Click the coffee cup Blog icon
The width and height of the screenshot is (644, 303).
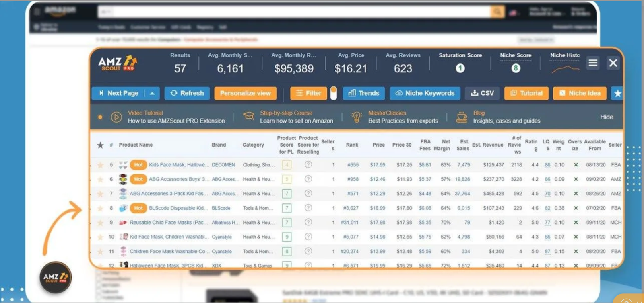462,117
